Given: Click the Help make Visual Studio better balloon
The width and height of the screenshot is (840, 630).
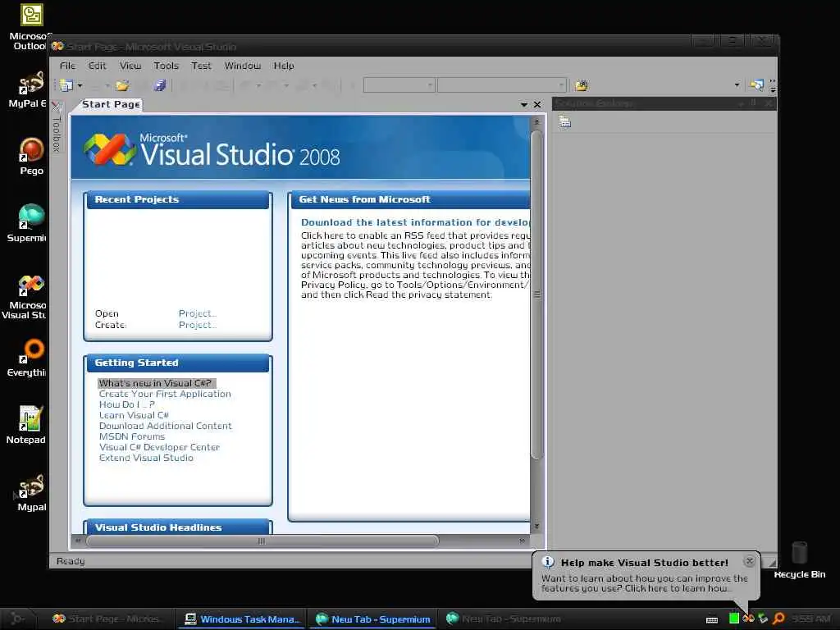Looking at the screenshot, I should coord(646,575).
